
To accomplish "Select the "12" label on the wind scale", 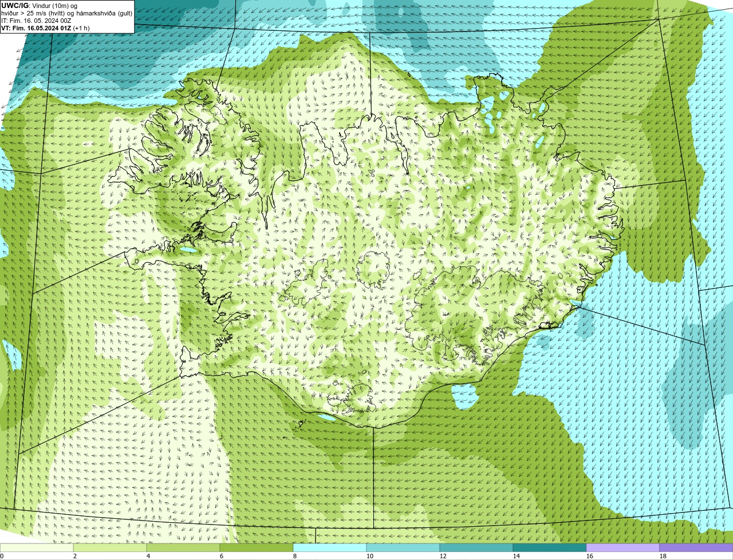I will pyautogui.click(x=443, y=556).
